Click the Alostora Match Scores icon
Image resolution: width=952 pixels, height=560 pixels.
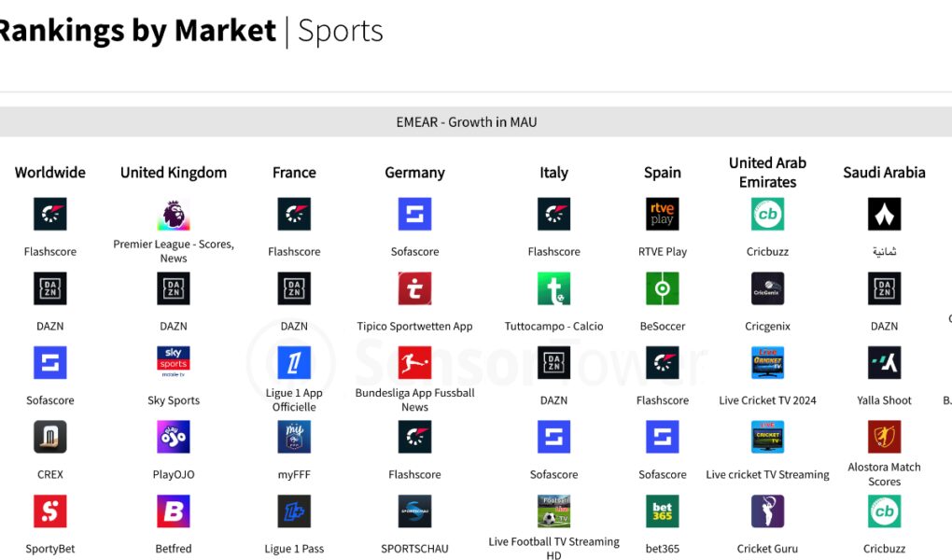(884, 437)
